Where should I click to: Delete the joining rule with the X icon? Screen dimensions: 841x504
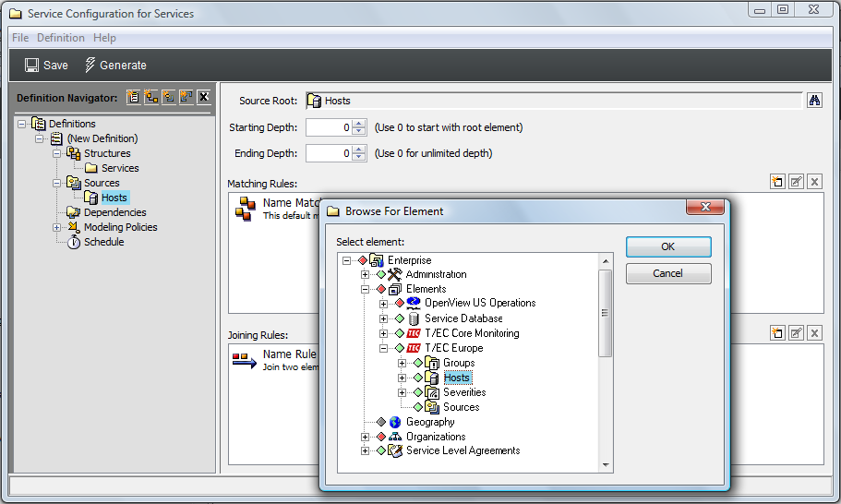click(815, 333)
